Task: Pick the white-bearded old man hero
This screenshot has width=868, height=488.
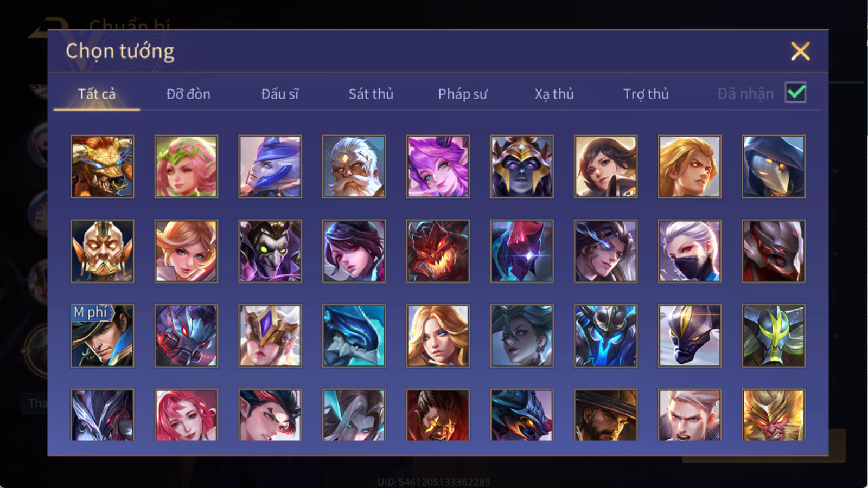Action: [354, 166]
